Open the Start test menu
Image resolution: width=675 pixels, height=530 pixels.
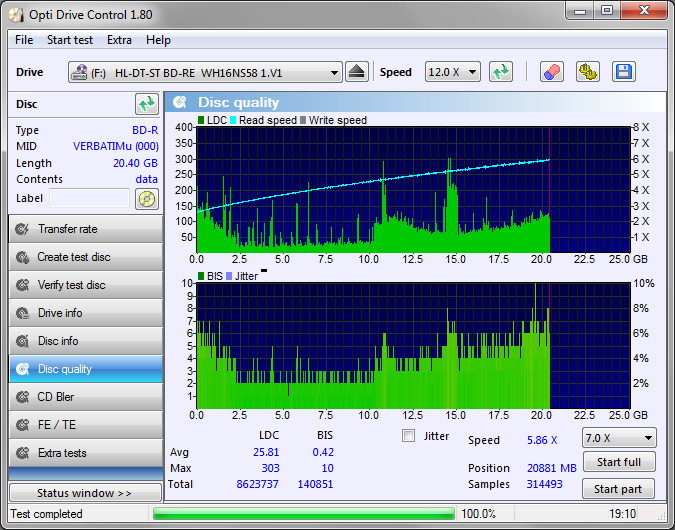tap(70, 40)
